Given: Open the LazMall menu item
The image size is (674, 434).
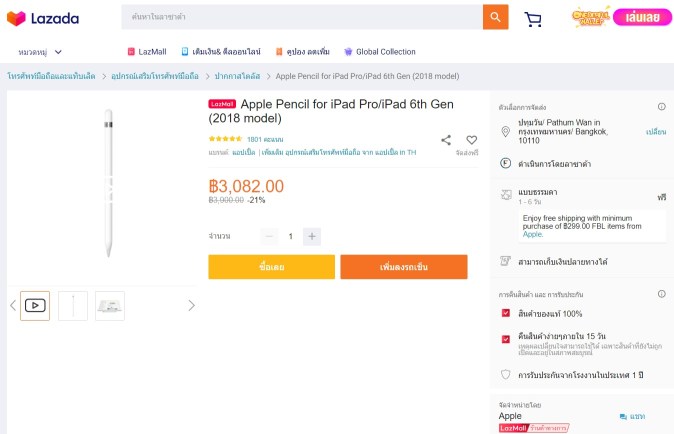Looking at the screenshot, I should (146, 52).
